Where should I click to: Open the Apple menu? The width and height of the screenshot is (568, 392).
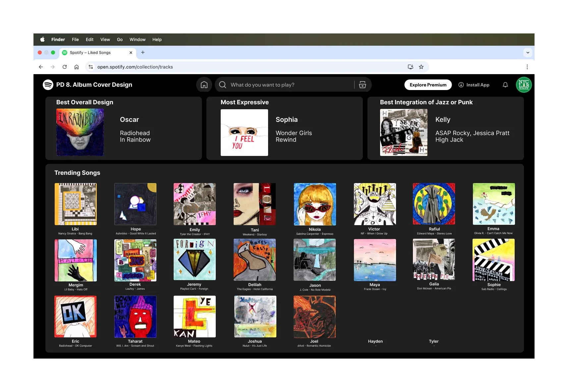tap(42, 39)
